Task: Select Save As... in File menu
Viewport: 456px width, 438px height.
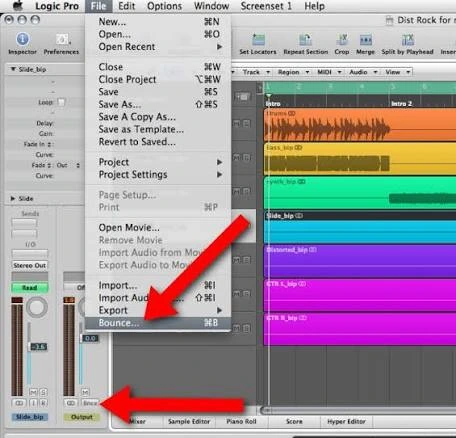Action: tap(158, 104)
